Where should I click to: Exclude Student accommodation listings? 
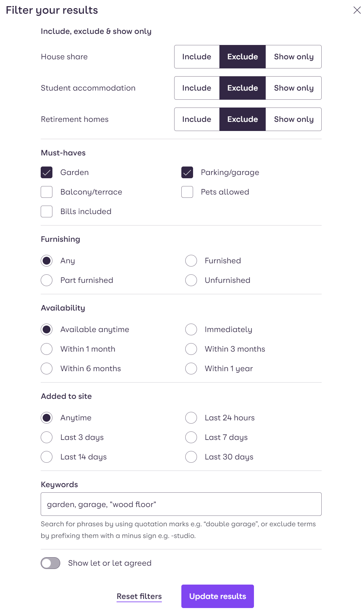click(242, 88)
